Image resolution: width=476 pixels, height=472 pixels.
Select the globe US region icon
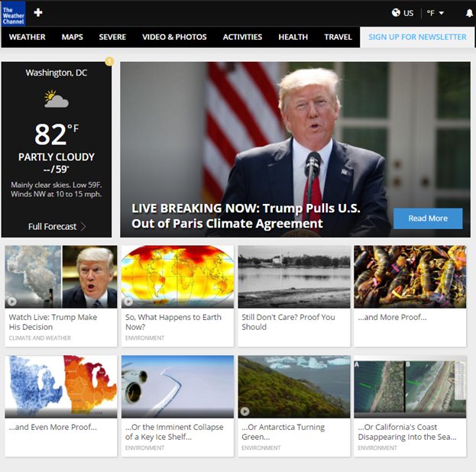point(396,13)
